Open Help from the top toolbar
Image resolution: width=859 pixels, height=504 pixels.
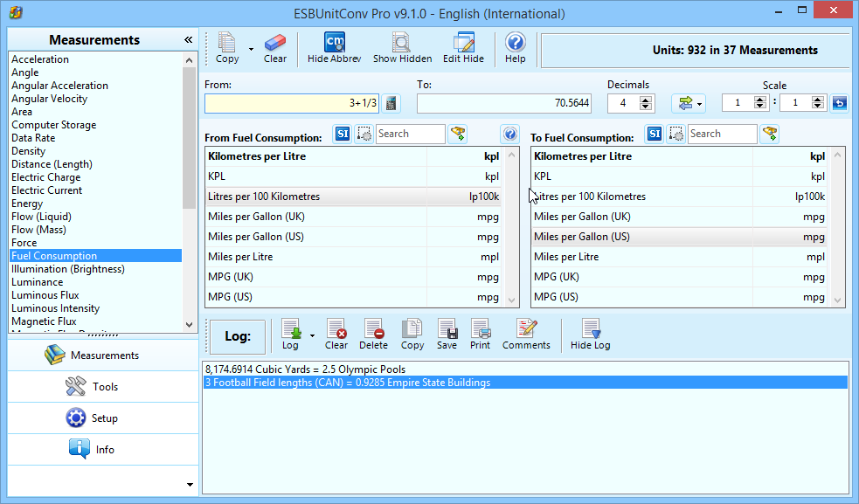(515, 48)
